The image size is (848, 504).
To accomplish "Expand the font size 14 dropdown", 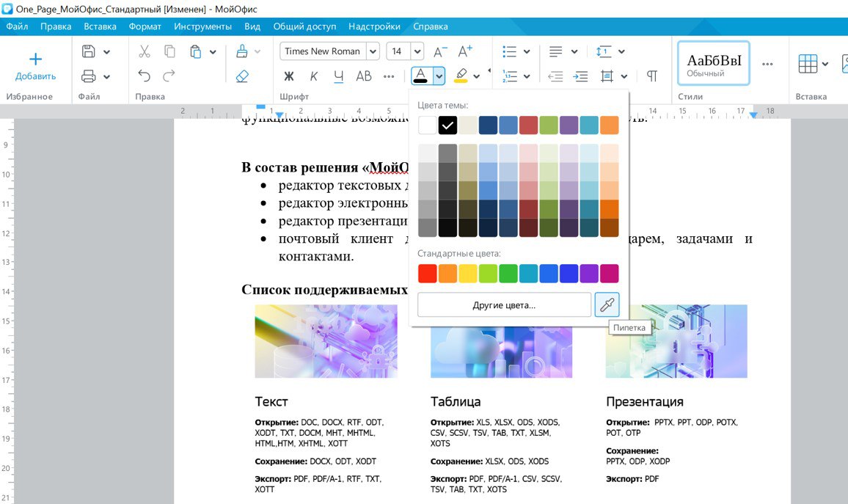I will click(x=417, y=51).
